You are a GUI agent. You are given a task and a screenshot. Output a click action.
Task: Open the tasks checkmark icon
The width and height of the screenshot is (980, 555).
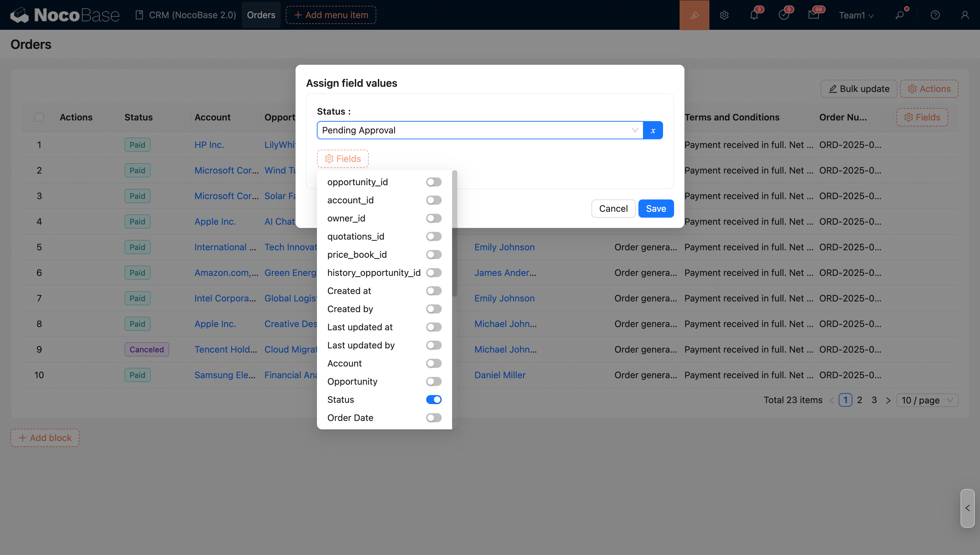pyautogui.click(x=784, y=15)
